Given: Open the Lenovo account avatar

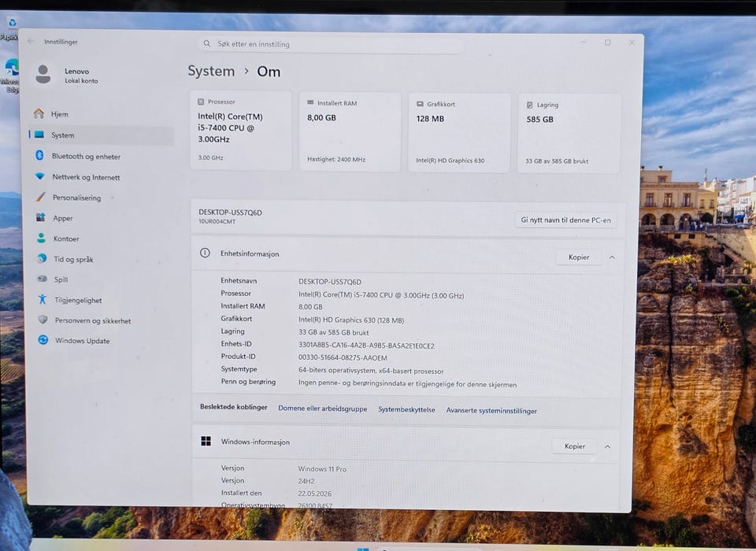Looking at the screenshot, I should click(43, 74).
